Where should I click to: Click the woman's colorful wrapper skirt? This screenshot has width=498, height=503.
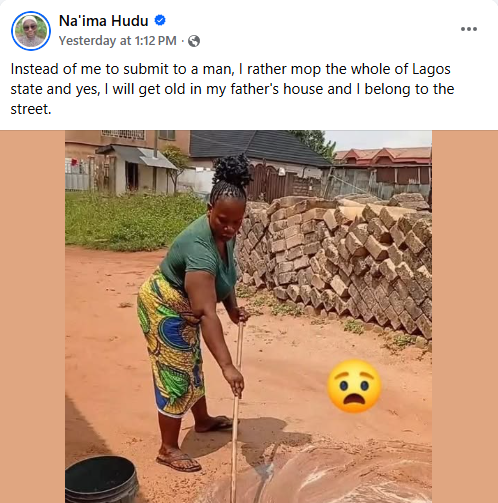click(x=171, y=343)
